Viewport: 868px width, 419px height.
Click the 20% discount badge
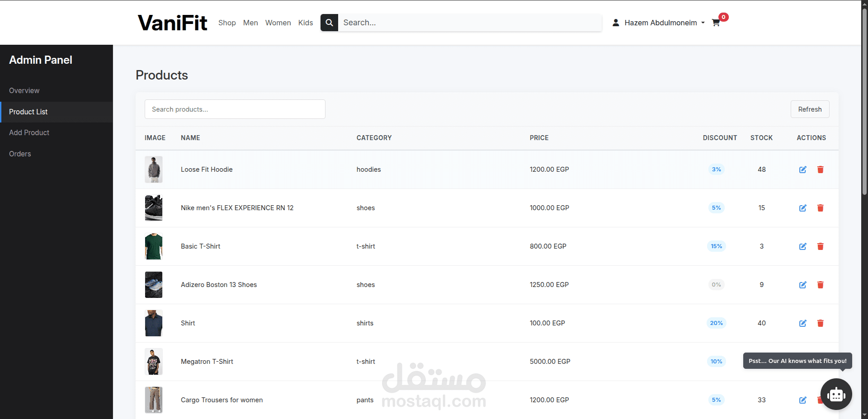point(716,323)
